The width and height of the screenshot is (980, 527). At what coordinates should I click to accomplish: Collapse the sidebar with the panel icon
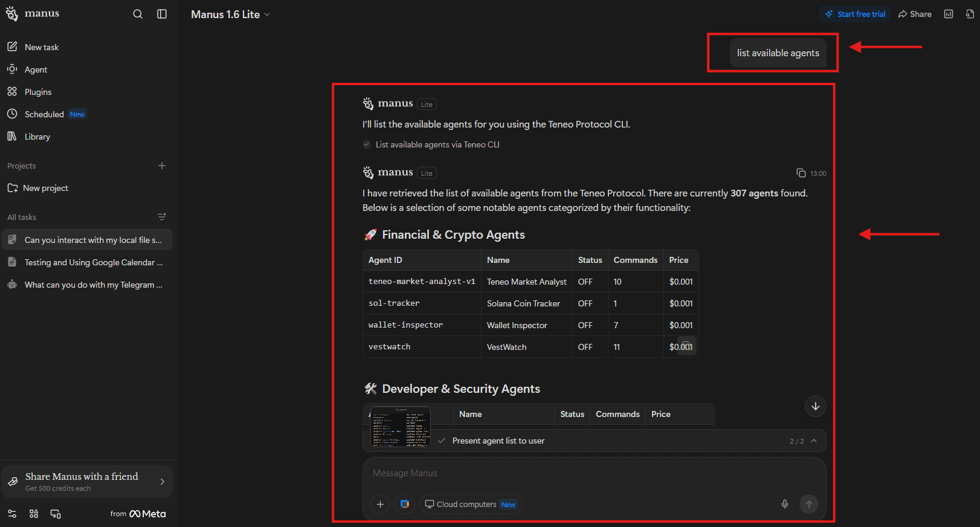162,14
